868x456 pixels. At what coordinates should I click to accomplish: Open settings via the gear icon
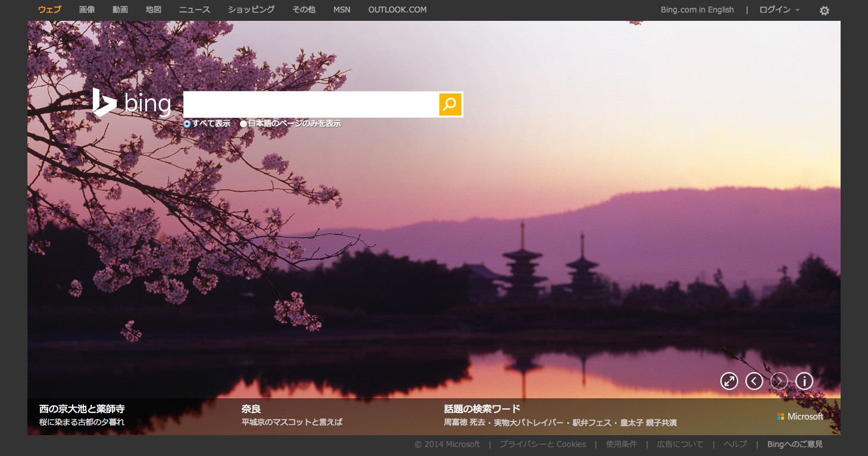click(x=824, y=10)
